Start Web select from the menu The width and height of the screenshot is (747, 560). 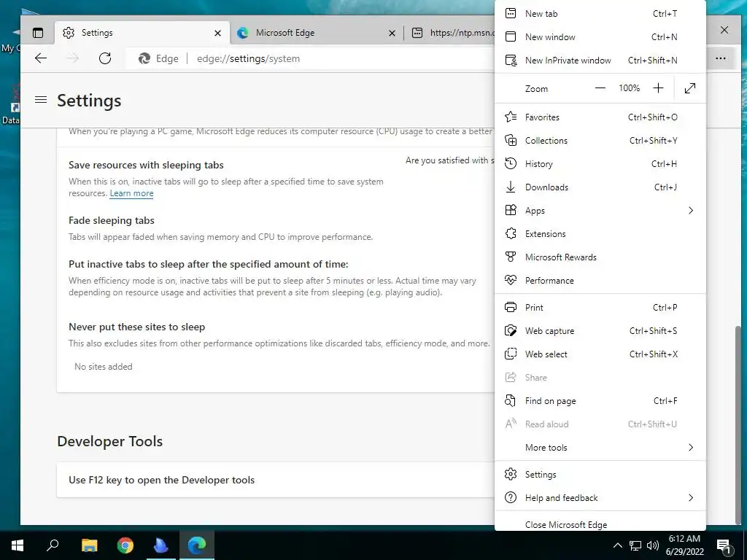(x=600, y=354)
